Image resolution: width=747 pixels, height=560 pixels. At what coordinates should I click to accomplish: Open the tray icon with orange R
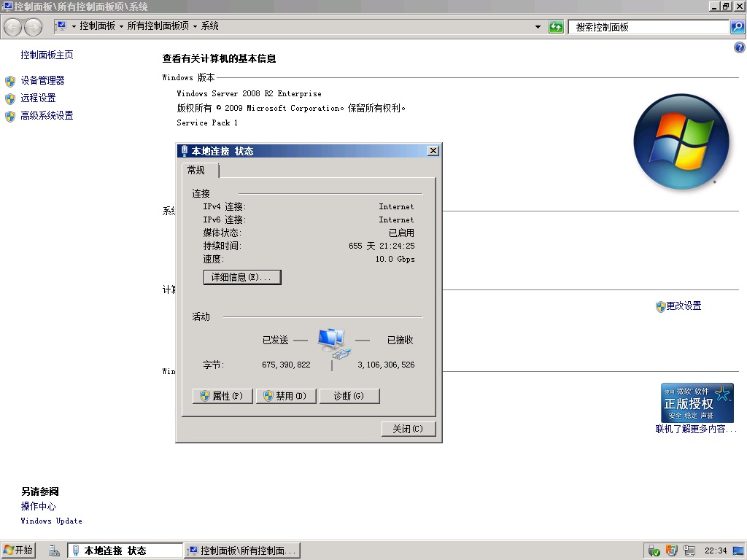point(672,551)
